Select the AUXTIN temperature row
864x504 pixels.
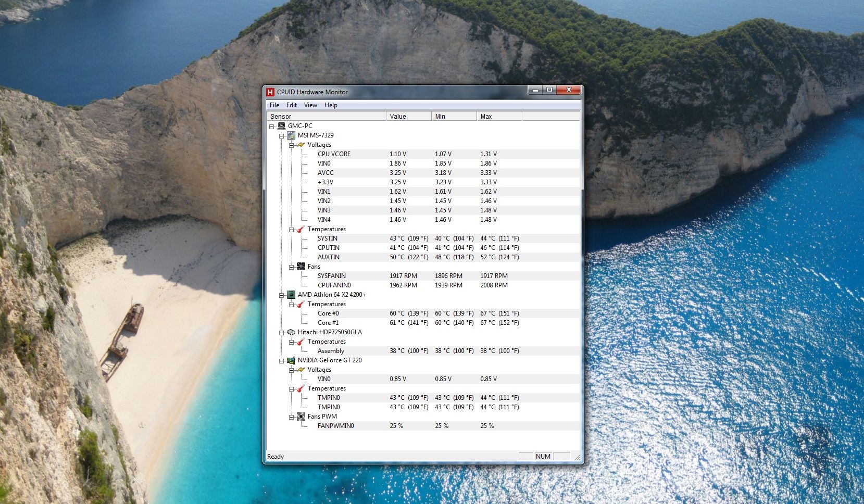(448, 257)
